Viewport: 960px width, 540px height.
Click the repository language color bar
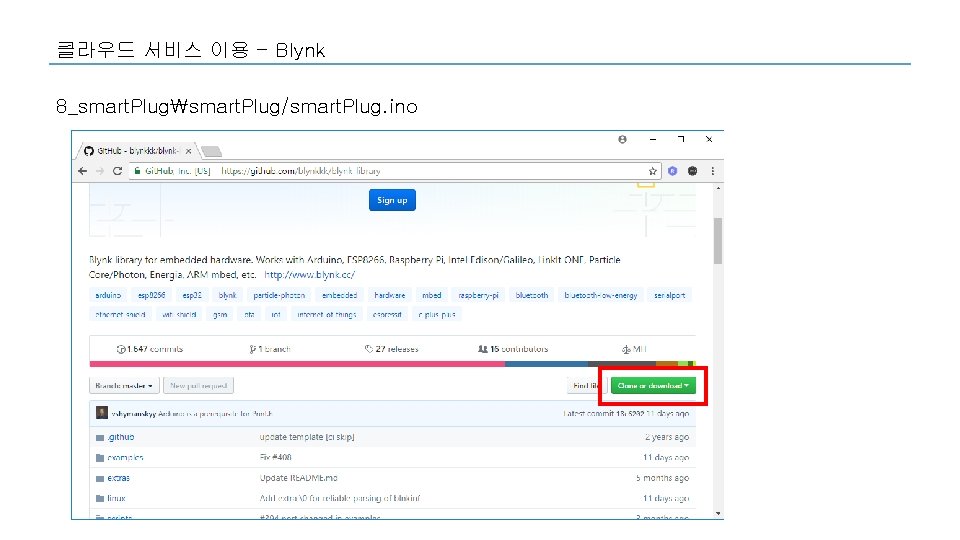coord(392,364)
